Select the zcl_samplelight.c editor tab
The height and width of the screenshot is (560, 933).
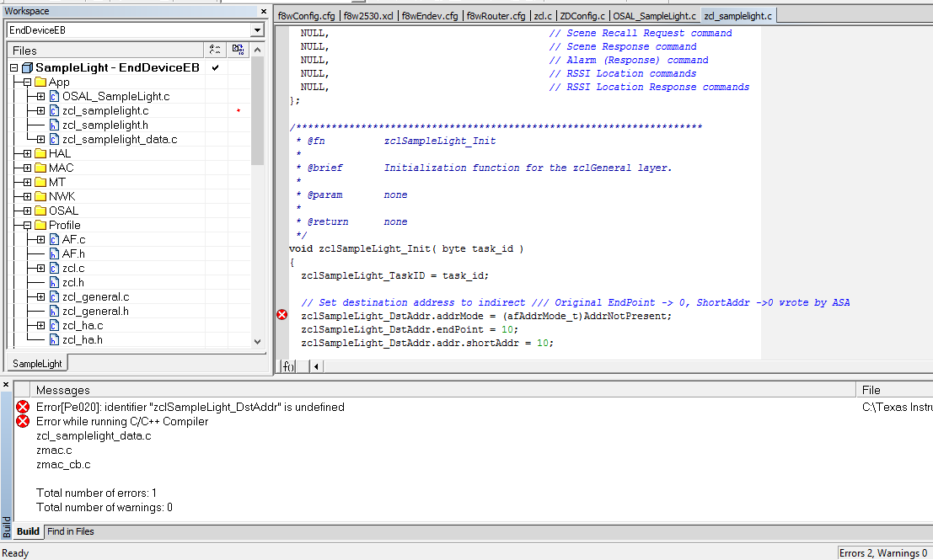click(x=737, y=16)
